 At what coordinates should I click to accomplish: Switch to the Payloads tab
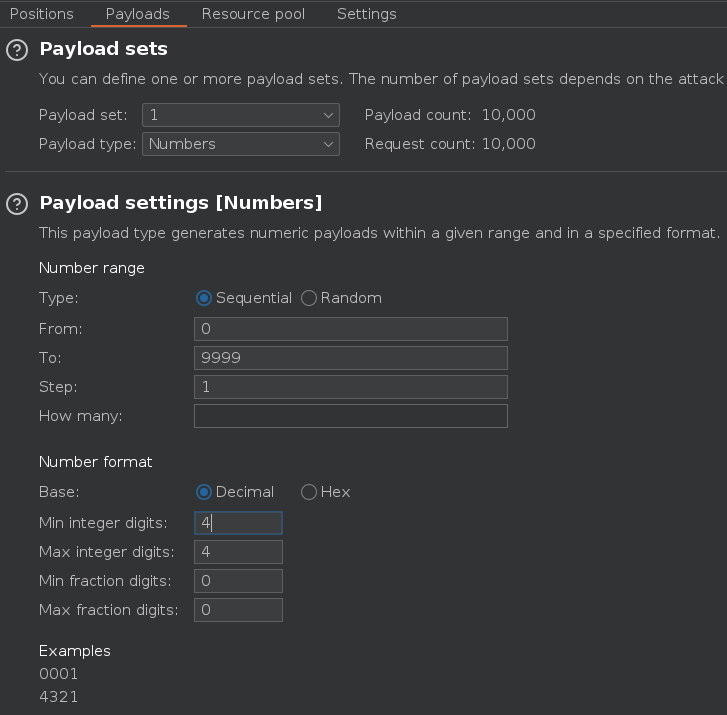tap(137, 14)
